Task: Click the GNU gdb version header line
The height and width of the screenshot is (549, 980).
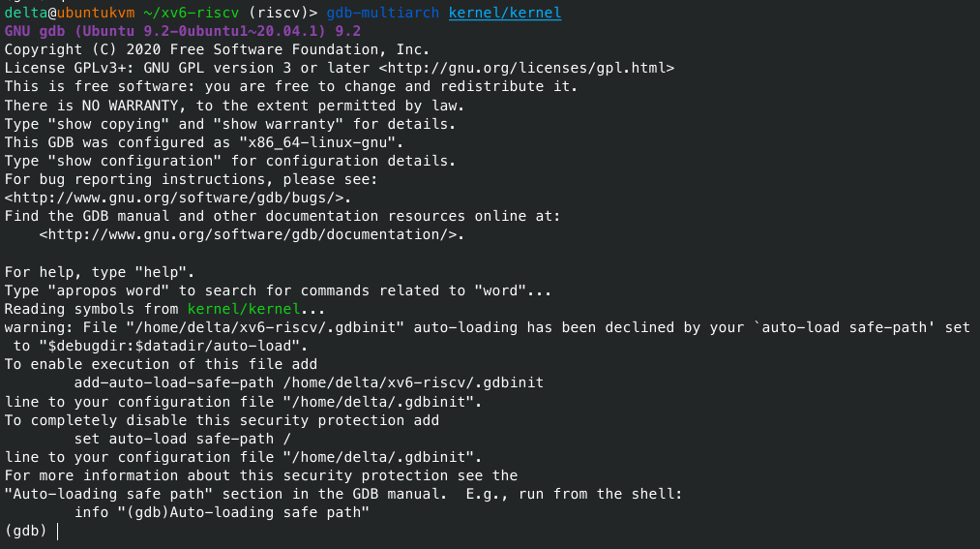Action: [x=182, y=31]
